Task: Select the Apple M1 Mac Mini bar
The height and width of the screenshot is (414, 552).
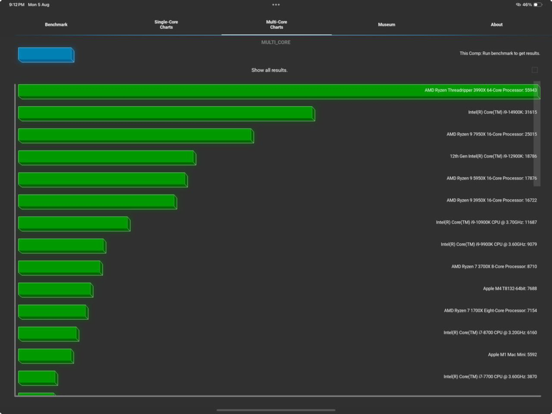Action: (46, 356)
